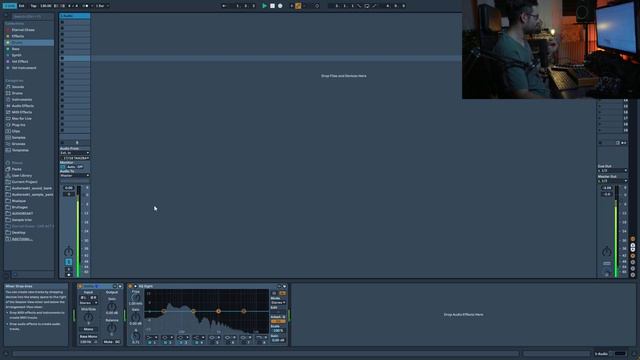The width and height of the screenshot is (640, 360).
Task: Click the Tap tempo button
Action: [34, 6]
